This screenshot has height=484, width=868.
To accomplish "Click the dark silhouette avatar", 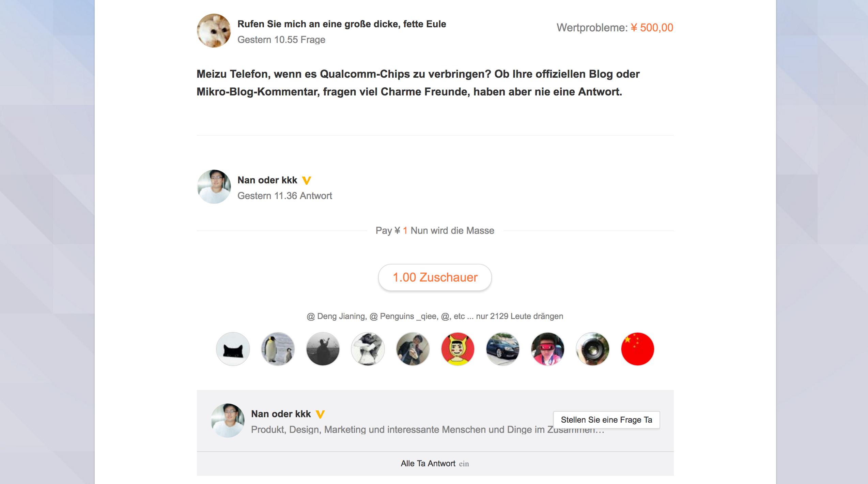I will [x=323, y=349].
